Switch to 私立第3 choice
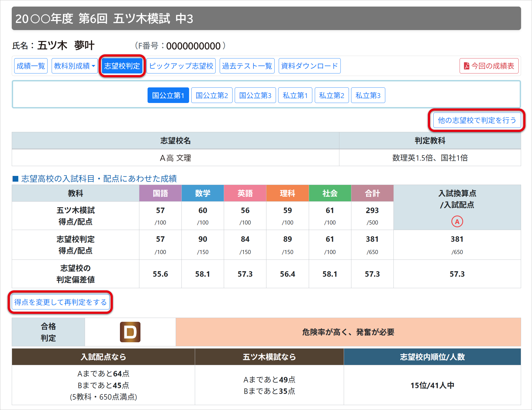Image resolution: width=532 pixels, height=410 pixels. pos(368,95)
